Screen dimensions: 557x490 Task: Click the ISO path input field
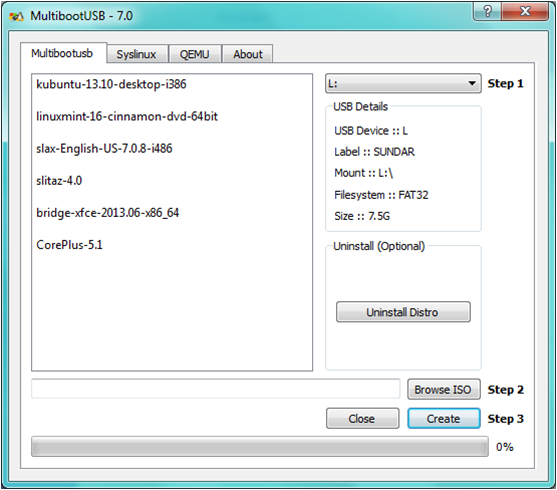(x=216, y=389)
